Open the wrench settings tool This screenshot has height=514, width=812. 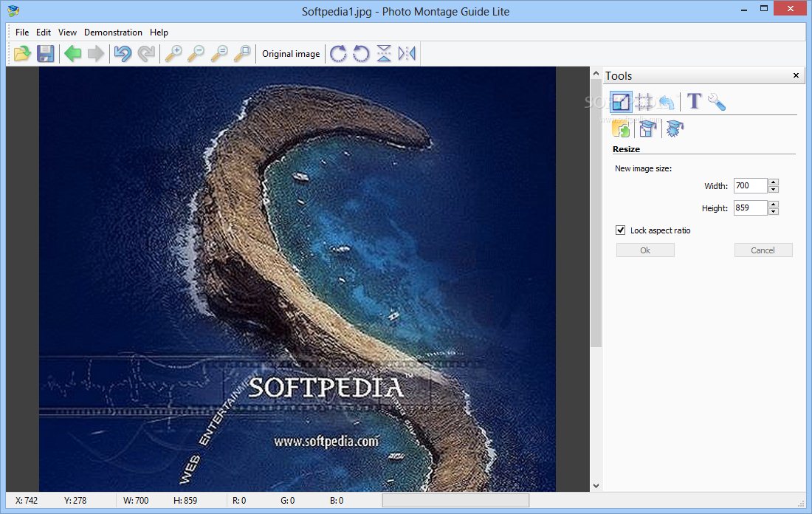716,102
